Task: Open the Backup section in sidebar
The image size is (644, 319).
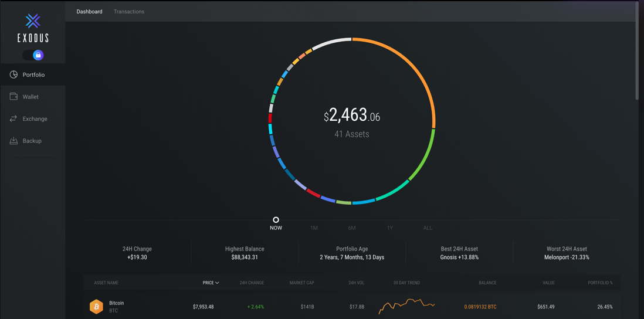Action: coord(33,141)
